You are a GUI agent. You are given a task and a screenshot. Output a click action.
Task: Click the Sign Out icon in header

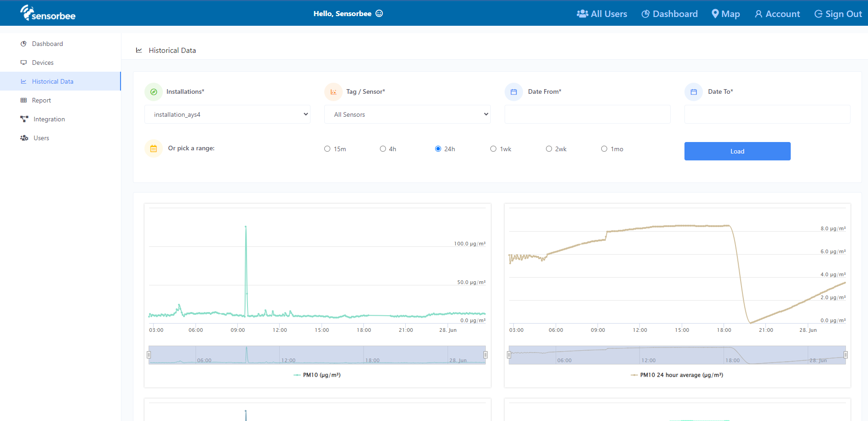[818, 14]
